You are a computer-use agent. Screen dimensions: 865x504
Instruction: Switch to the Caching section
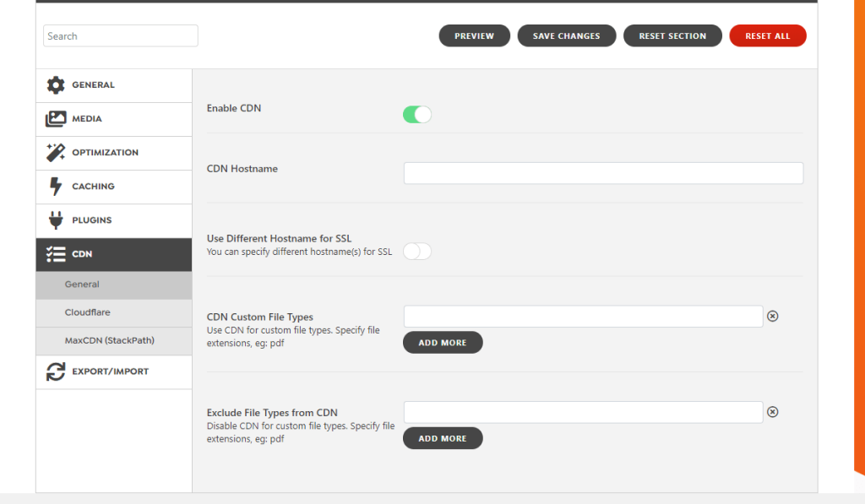(x=114, y=187)
